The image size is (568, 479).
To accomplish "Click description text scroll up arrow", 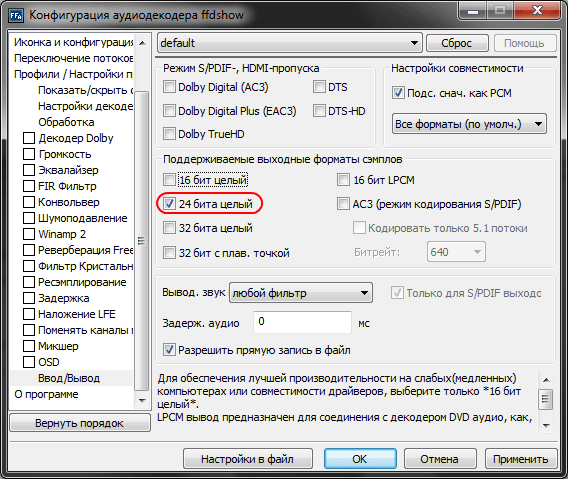I will coord(546,380).
